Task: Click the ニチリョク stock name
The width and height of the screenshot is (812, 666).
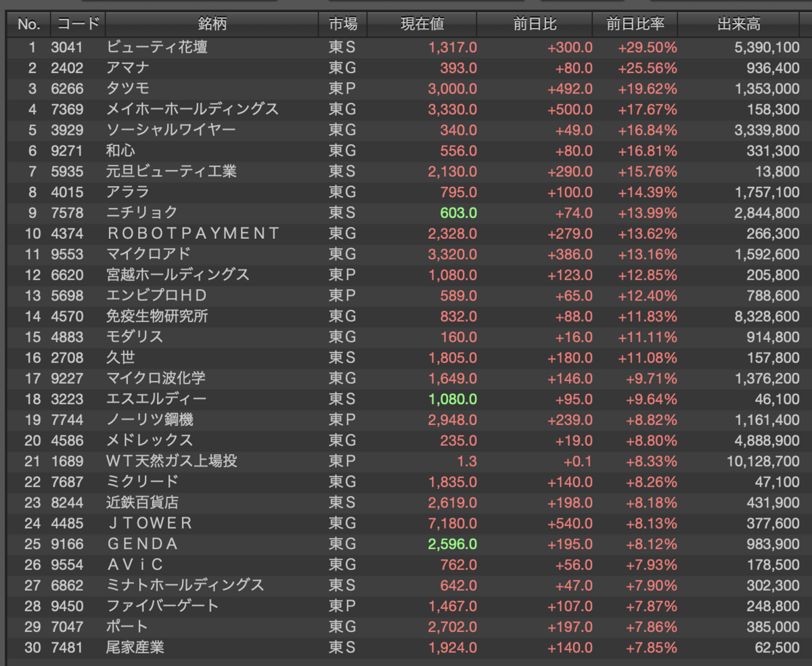Action: pyautogui.click(x=142, y=213)
